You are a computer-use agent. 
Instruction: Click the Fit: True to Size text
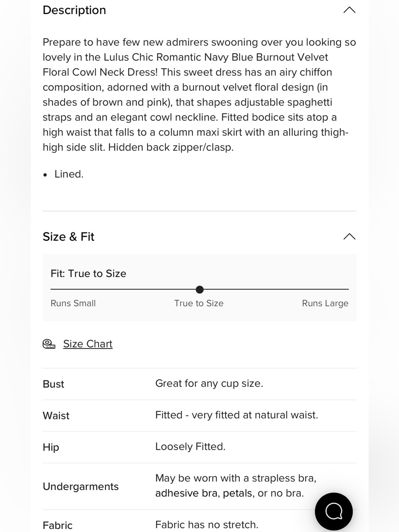(x=88, y=273)
